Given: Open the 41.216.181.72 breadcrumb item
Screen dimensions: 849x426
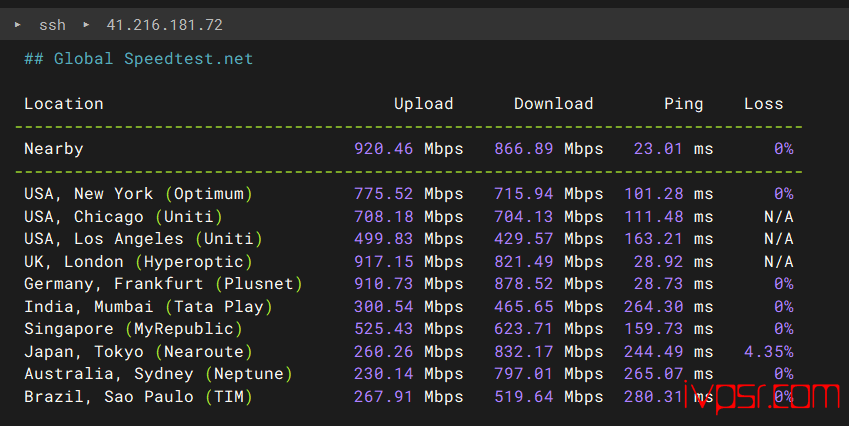Looking at the screenshot, I should point(164,24).
